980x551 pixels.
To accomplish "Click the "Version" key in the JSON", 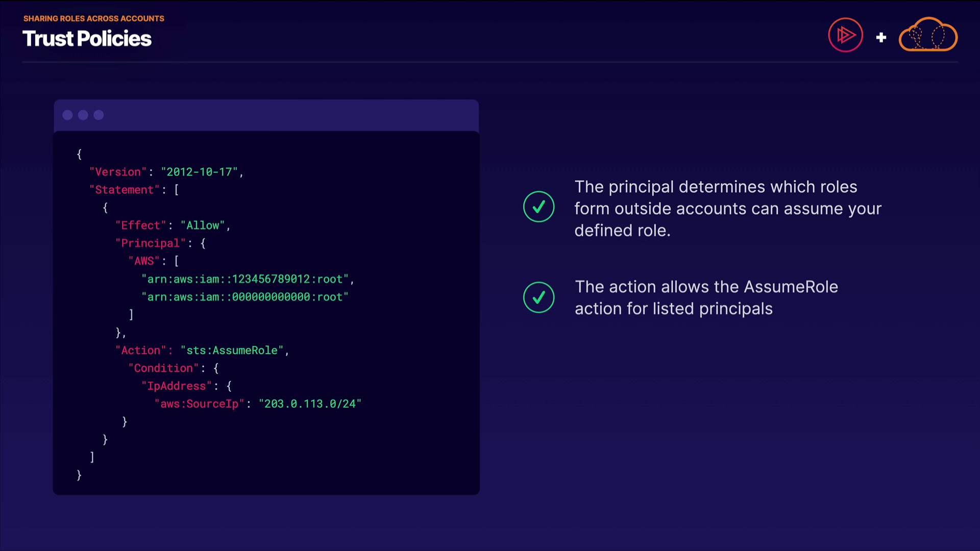I will pos(118,172).
